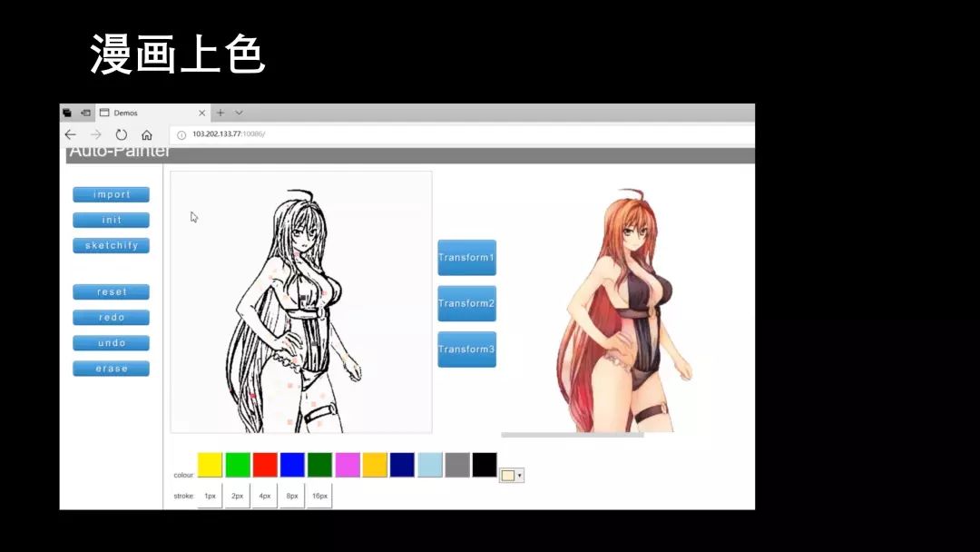This screenshot has height=552, width=980.
Task: Pick the magenta colour swatch
Action: click(x=348, y=465)
